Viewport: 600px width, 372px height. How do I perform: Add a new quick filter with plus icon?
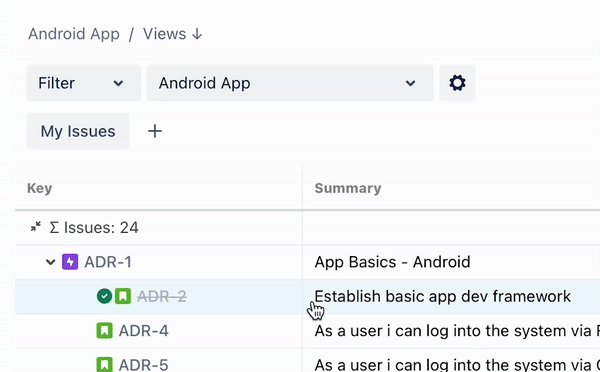pyautogui.click(x=155, y=131)
